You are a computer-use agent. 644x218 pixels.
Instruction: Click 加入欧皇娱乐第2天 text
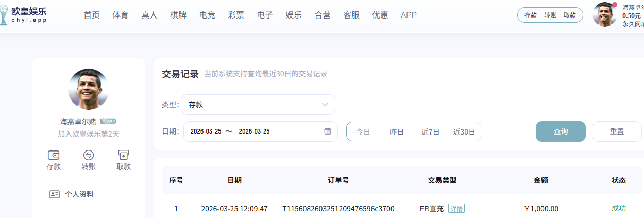[89, 134]
